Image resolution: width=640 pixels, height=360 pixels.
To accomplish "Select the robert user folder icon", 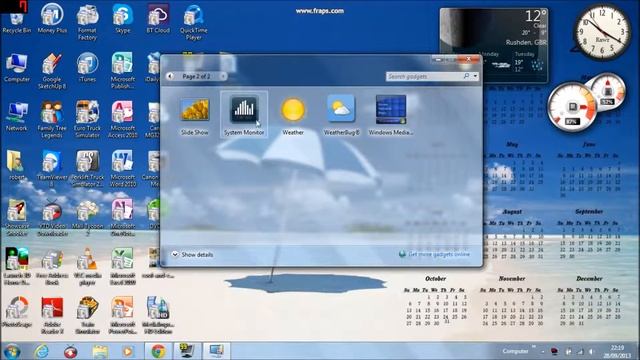I will coord(16,165).
